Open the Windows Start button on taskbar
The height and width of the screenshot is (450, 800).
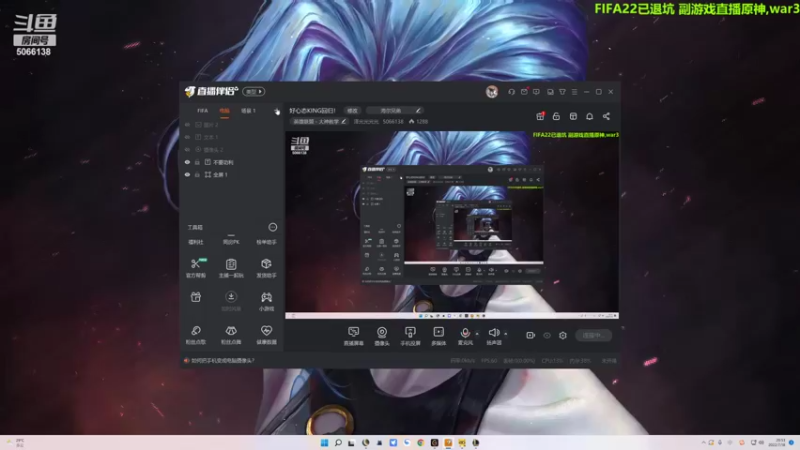pyautogui.click(x=324, y=443)
